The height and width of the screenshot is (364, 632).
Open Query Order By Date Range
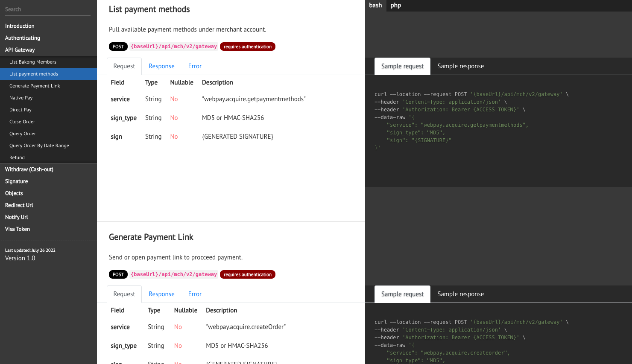pos(39,146)
